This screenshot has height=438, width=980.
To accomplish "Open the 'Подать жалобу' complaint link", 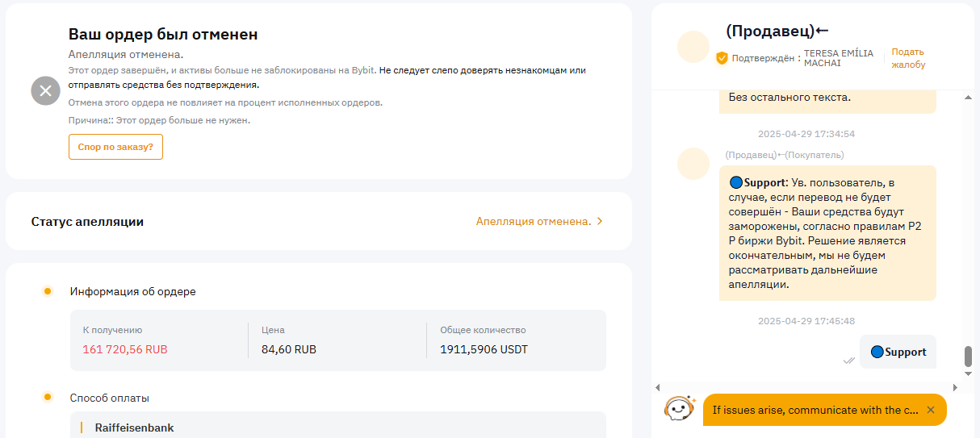I will (x=908, y=58).
